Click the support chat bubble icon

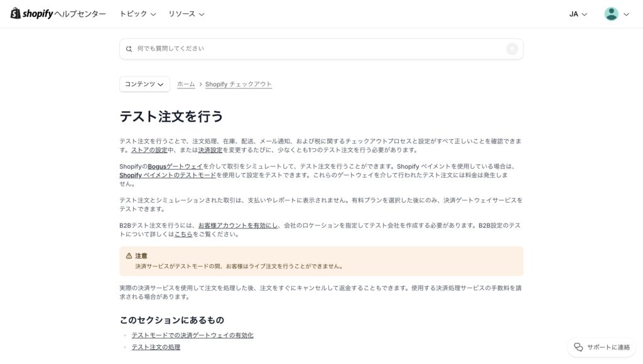[x=578, y=347]
